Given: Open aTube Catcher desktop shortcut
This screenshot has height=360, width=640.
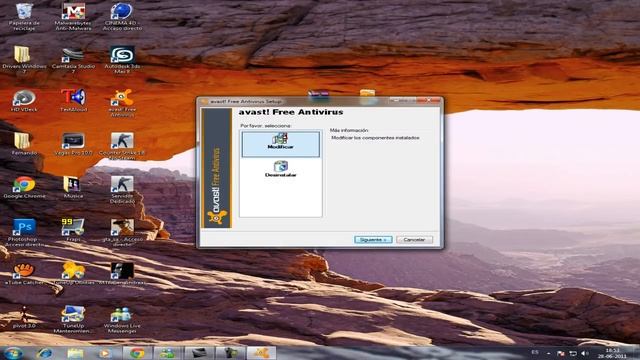Looking at the screenshot, I should click(x=24, y=274).
